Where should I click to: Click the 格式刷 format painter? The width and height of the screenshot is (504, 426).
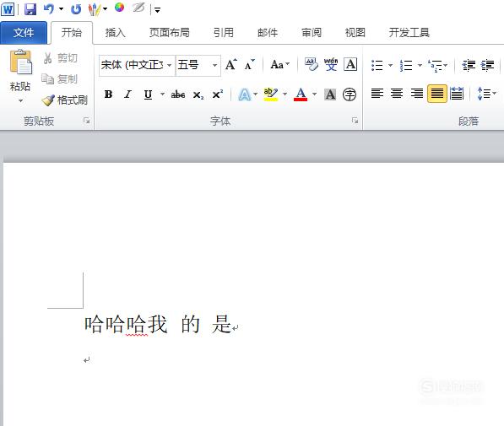(x=65, y=100)
